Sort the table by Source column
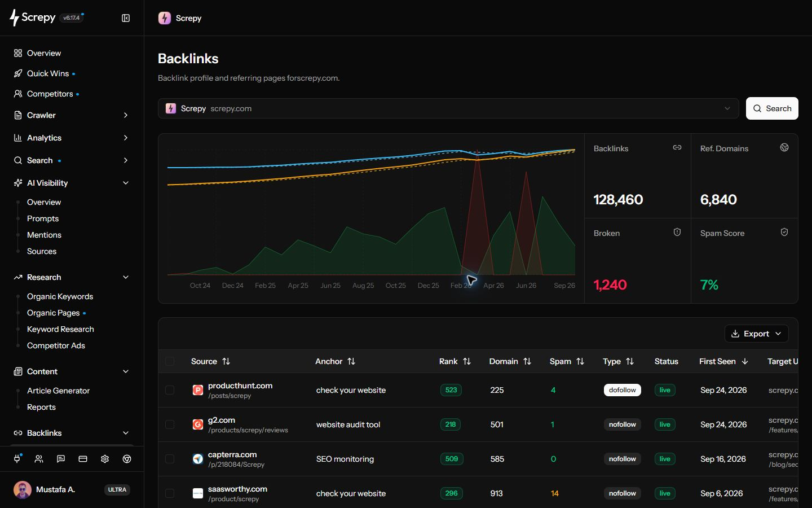 click(210, 361)
